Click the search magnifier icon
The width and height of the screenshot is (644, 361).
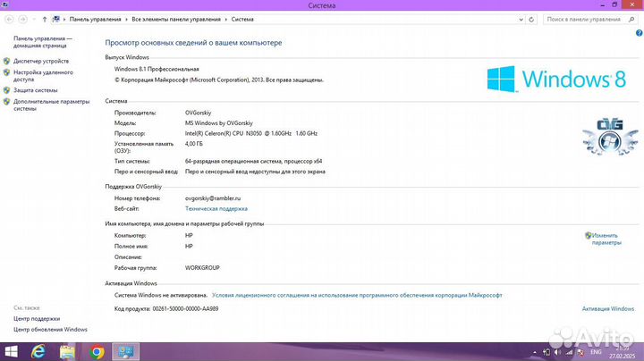[x=631, y=20]
